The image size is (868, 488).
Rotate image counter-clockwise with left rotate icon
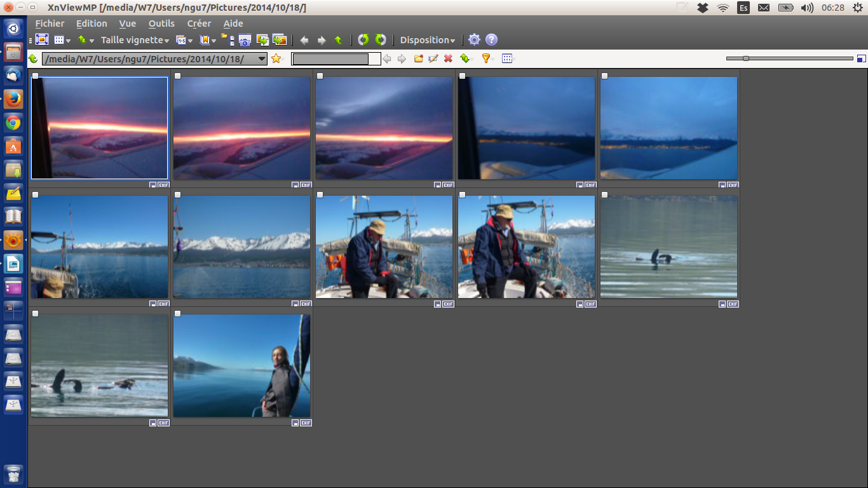point(363,40)
